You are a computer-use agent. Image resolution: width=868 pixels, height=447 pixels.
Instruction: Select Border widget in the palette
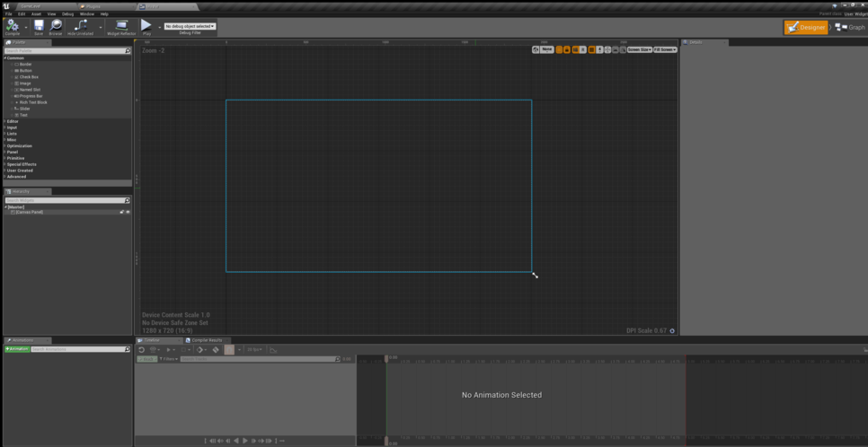coord(26,64)
